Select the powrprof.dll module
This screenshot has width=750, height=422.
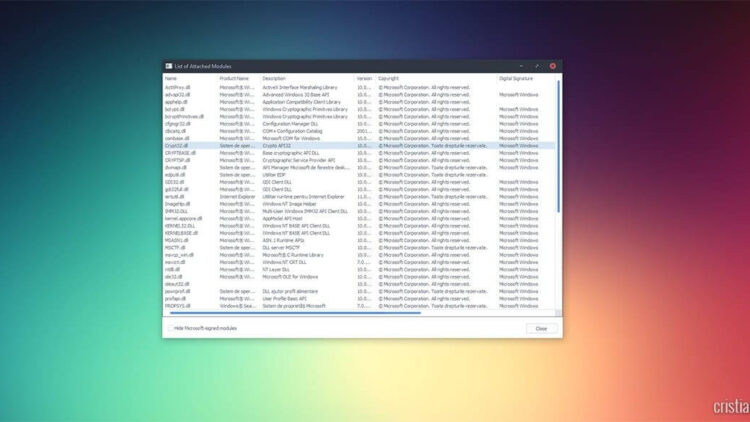(177, 291)
